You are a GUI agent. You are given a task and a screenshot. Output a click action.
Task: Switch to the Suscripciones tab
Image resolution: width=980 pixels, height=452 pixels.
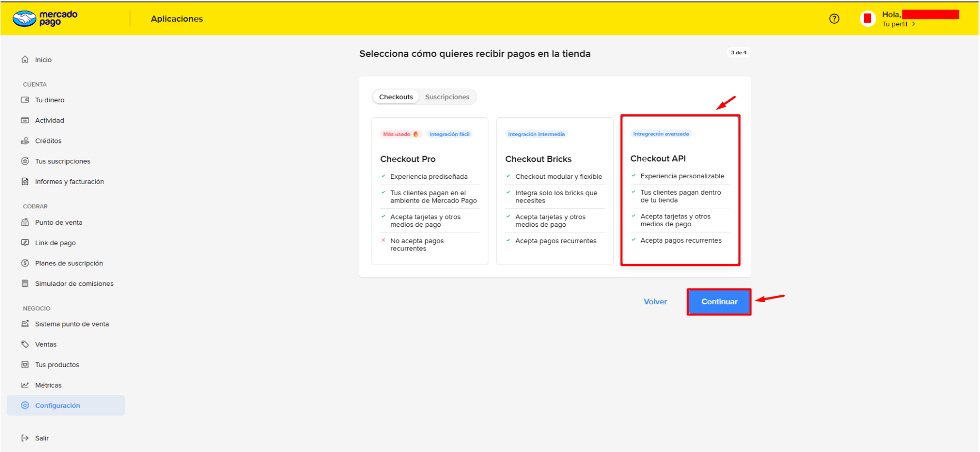click(447, 97)
